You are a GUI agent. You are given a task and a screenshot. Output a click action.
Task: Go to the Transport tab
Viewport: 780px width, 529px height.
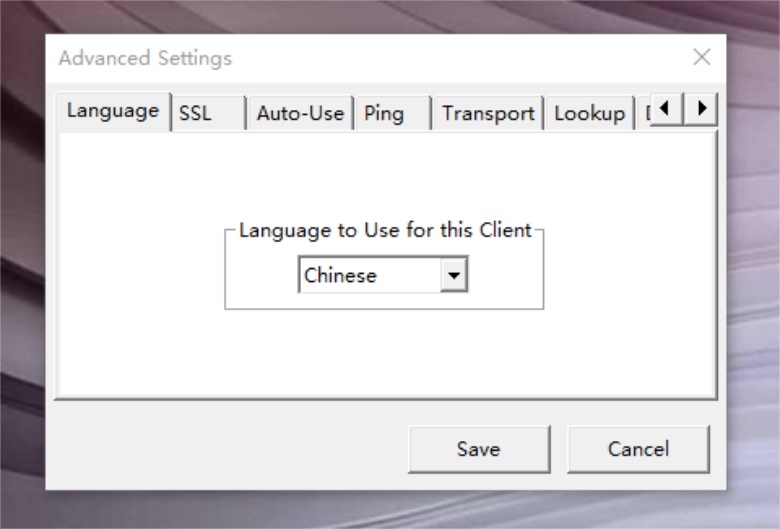(x=488, y=113)
